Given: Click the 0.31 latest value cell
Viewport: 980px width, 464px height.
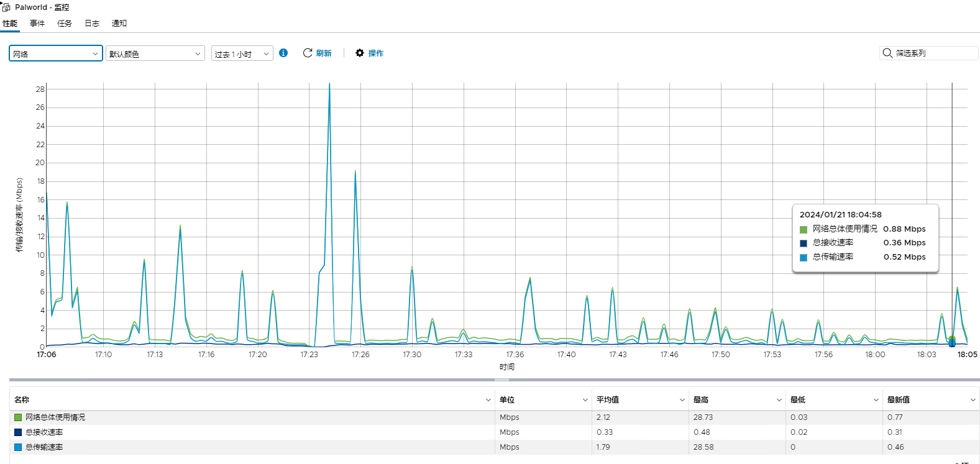Looking at the screenshot, I should (895, 432).
